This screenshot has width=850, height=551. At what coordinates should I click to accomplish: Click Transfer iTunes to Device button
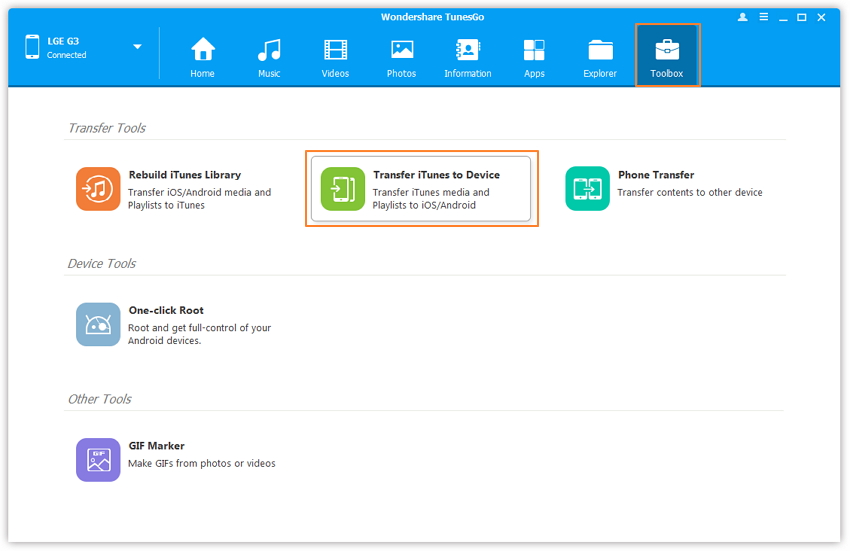point(436,175)
